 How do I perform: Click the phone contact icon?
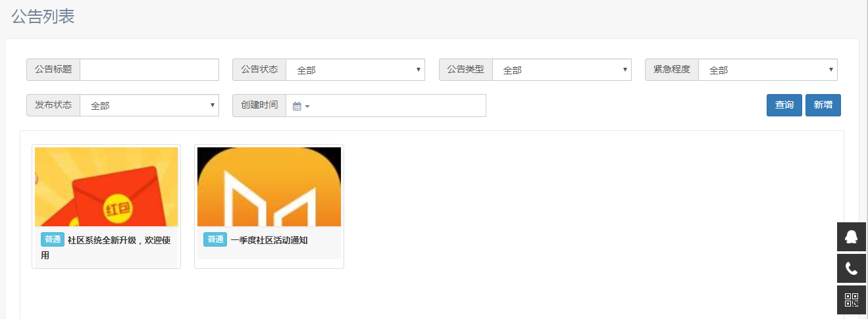click(852, 268)
